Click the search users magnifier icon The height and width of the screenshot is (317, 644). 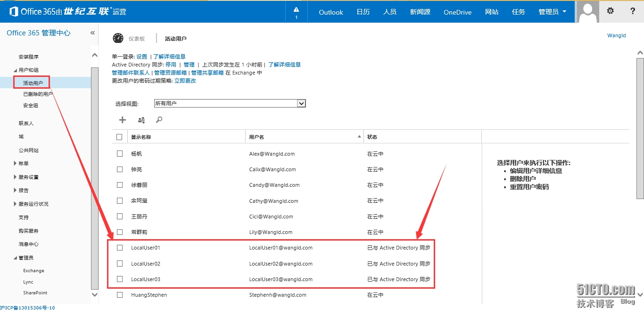pos(159,120)
